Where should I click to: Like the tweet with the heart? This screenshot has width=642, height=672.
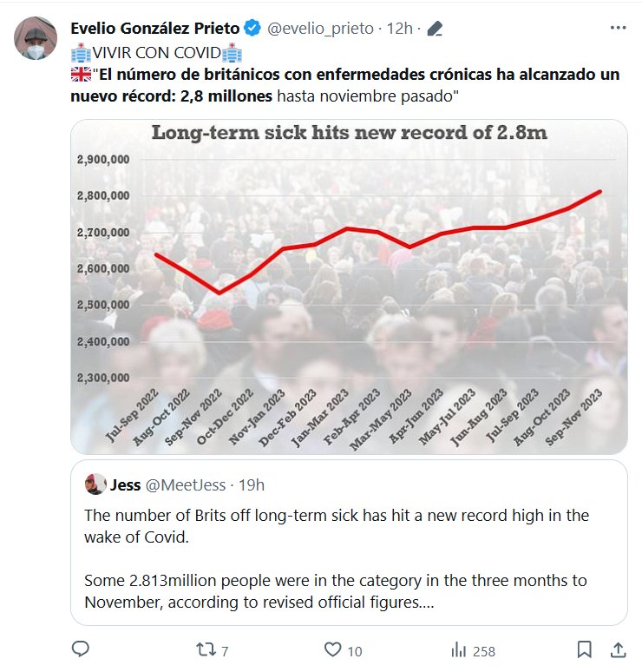coord(332,649)
